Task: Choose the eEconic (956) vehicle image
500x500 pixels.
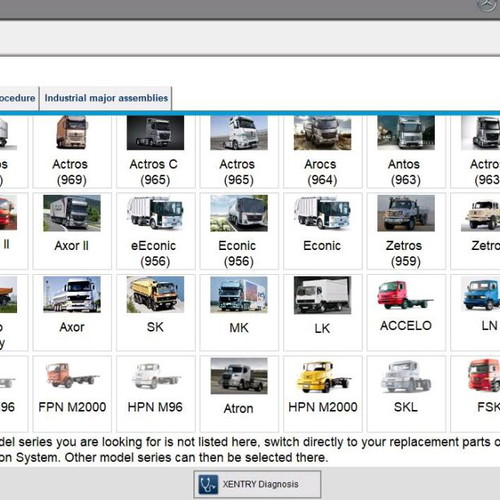Action: click(155, 213)
